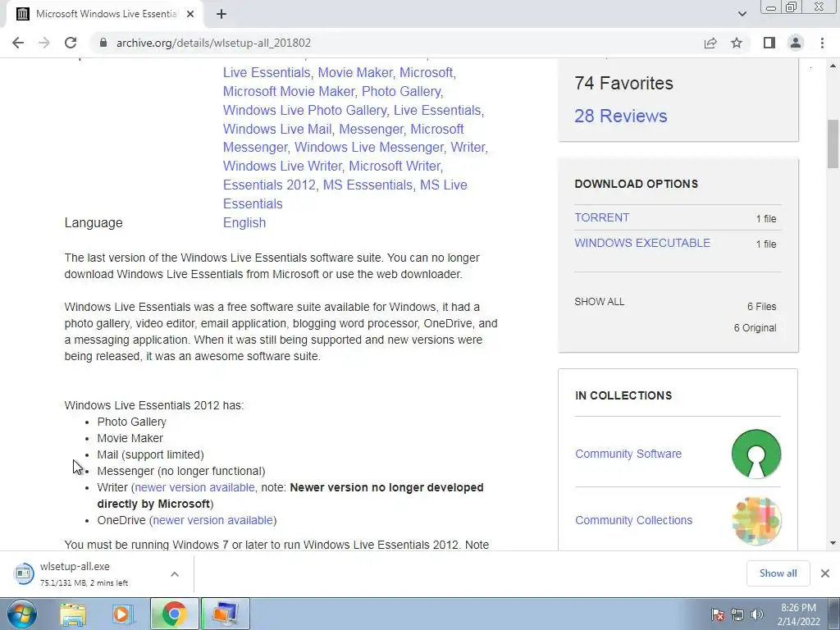Close the downloads bar
Viewport: 840px width, 630px height.
pyautogui.click(x=825, y=573)
